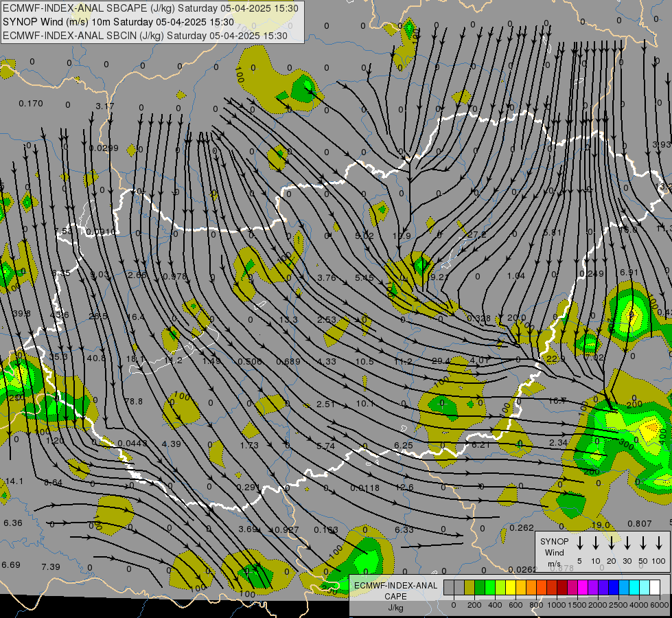Click the 10 m/s wind arrow symbol
The image size is (672, 618).
596,543
